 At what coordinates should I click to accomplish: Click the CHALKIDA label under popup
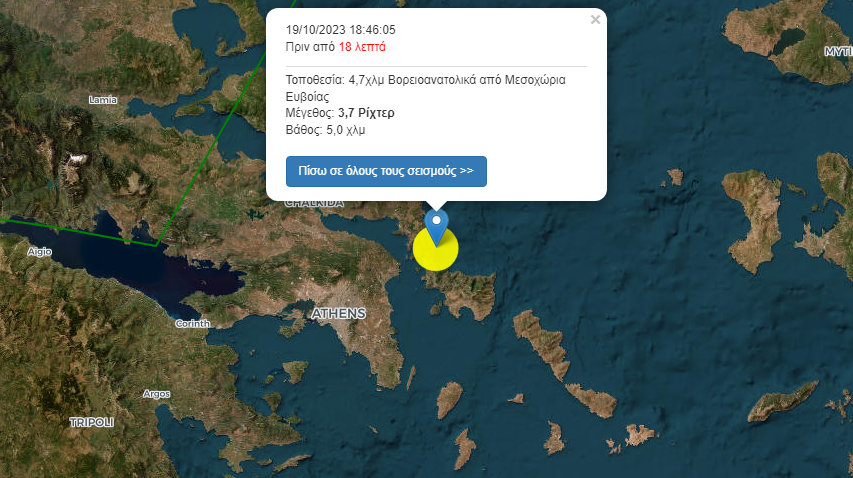tap(314, 204)
